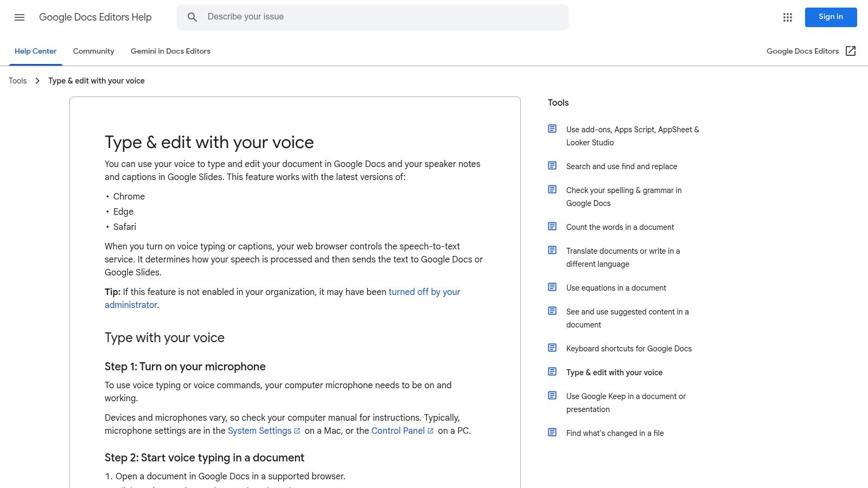This screenshot has width=868, height=488.
Task: Select 'Type & edit with your voice' in sidebar
Action: [x=614, y=373]
